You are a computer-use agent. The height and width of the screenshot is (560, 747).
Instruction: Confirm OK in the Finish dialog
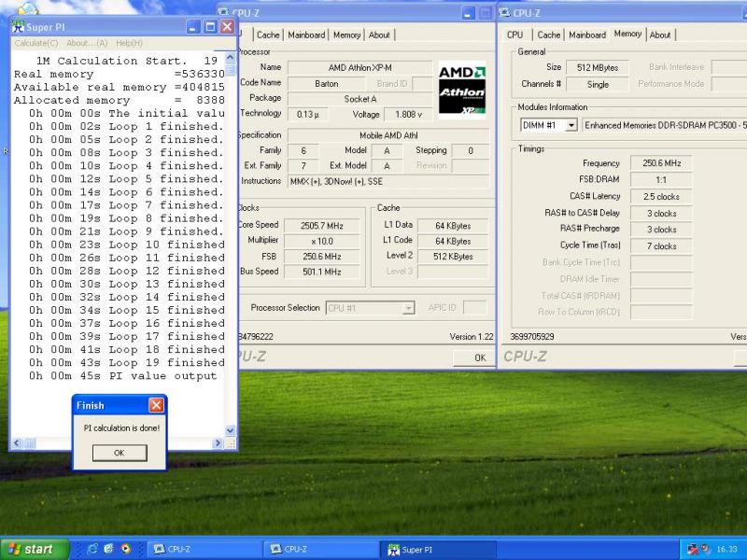click(x=120, y=453)
